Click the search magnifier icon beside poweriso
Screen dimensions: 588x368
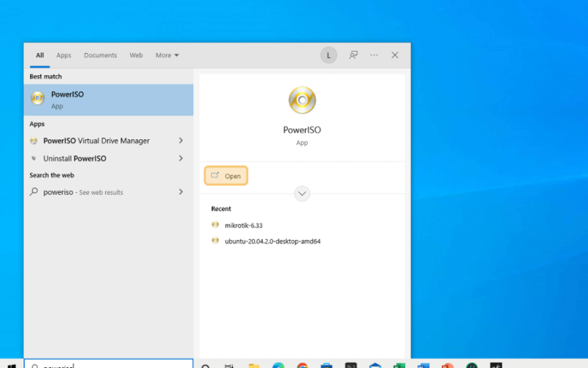pyautogui.click(x=34, y=192)
